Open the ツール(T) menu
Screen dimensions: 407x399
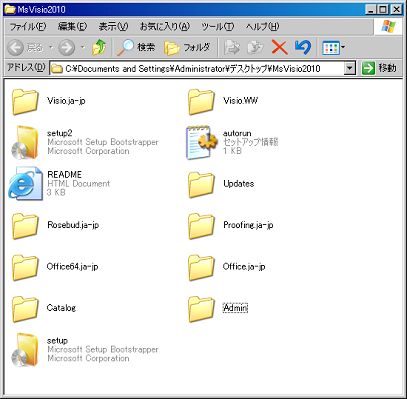pyautogui.click(x=218, y=27)
